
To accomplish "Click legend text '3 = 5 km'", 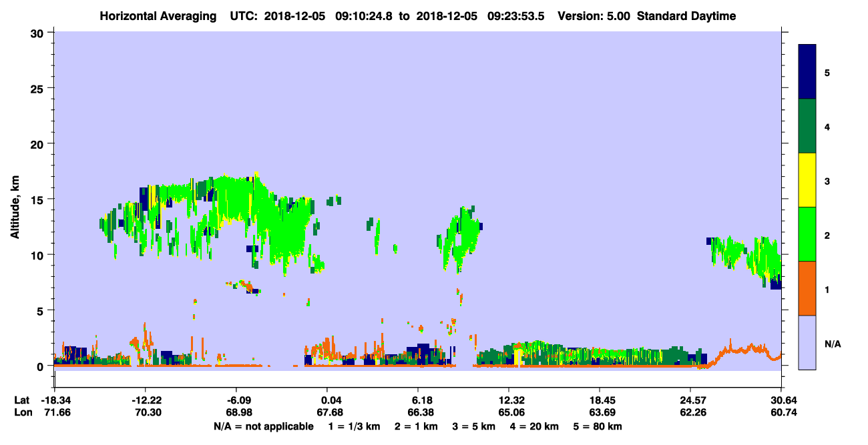I will [x=473, y=426].
